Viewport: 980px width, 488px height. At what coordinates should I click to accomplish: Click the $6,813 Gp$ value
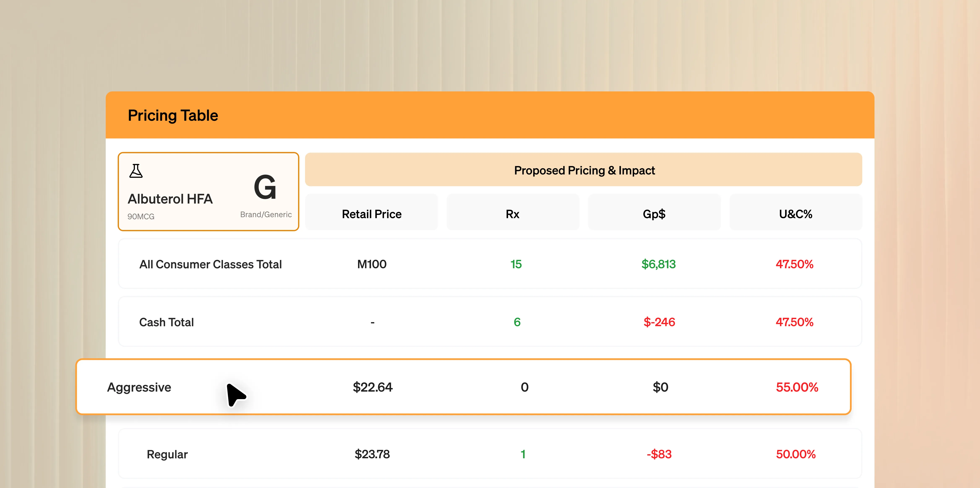tap(658, 264)
